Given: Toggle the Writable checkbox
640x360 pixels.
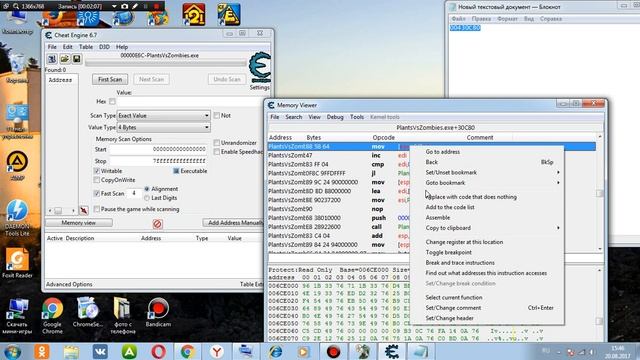Looking at the screenshot, I should [97, 171].
